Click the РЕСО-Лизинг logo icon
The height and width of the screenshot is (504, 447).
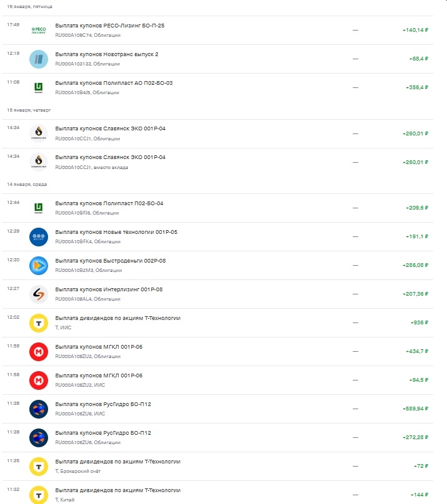click(39, 31)
